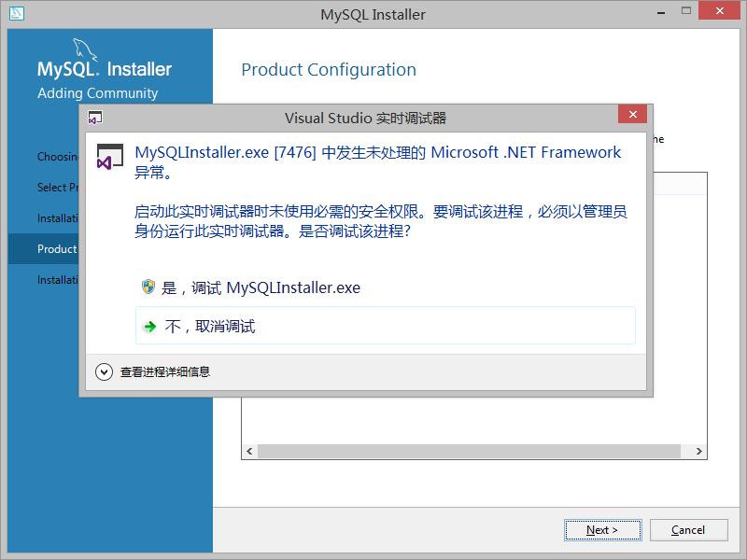The width and height of the screenshot is (747, 560).
Task: Open the Select Products step in sidebar
Action: pyautogui.click(x=58, y=188)
